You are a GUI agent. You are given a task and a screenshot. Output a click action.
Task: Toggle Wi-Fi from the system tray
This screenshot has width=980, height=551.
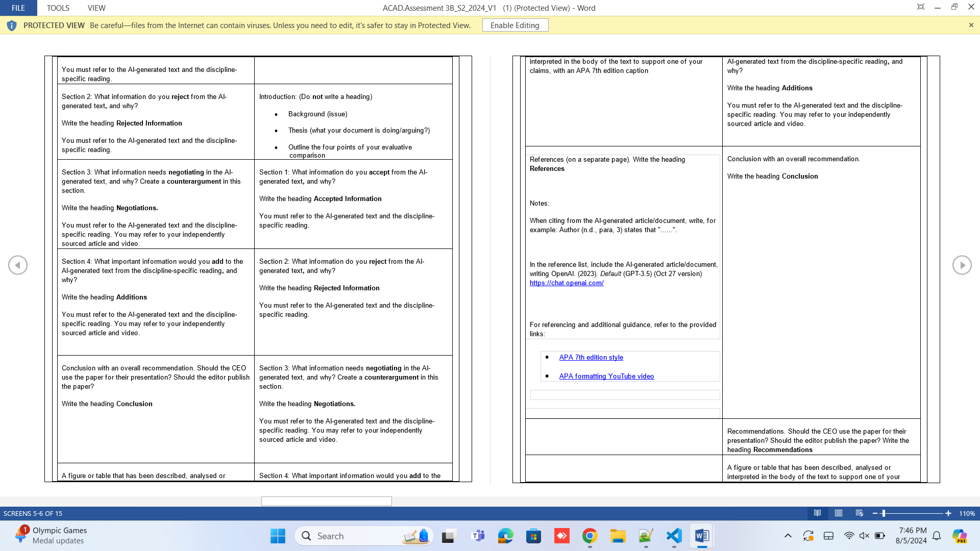coord(848,536)
